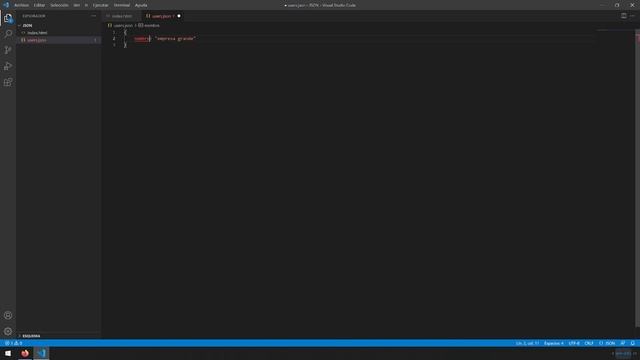This screenshot has width=640, height=360.
Task: Click the "empresa grande" string in editor
Action: click(x=176, y=38)
